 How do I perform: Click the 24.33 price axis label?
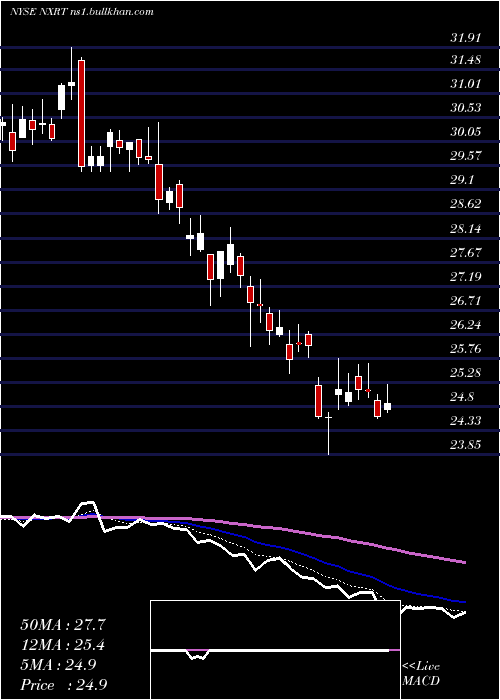tap(465, 421)
